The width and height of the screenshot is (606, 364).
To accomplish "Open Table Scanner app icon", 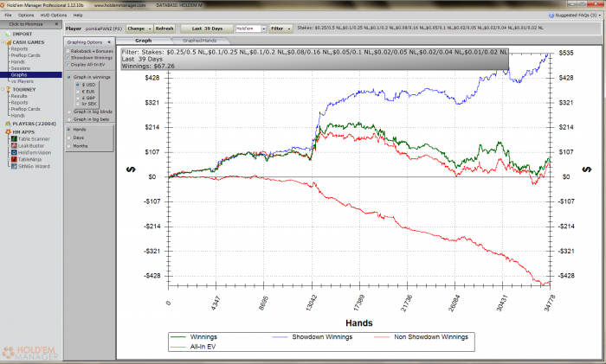I will coord(14,139).
